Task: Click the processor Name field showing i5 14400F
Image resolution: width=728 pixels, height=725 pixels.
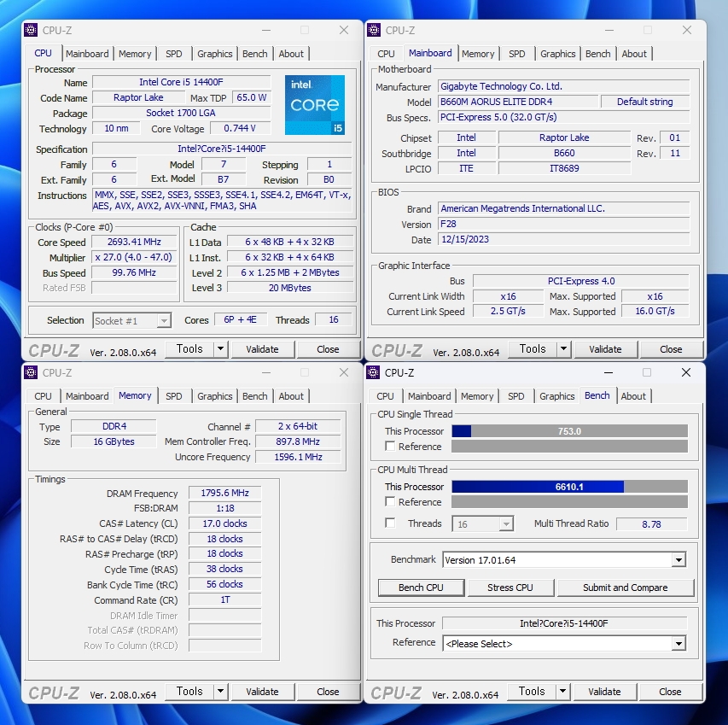Action: pyautogui.click(x=181, y=83)
